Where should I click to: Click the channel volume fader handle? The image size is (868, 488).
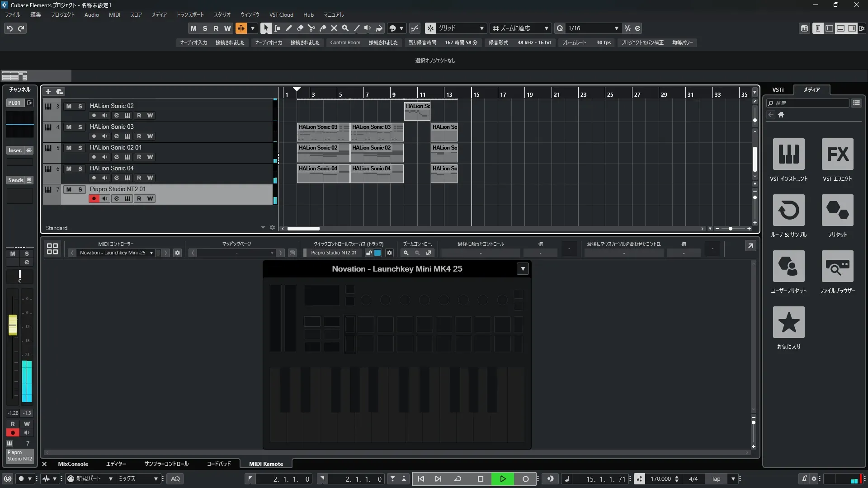[x=13, y=324]
